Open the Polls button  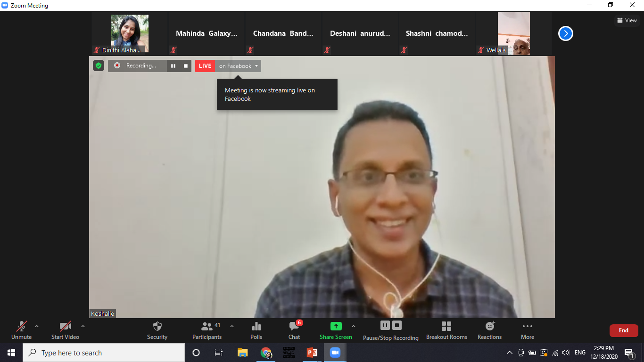(x=256, y=330)
